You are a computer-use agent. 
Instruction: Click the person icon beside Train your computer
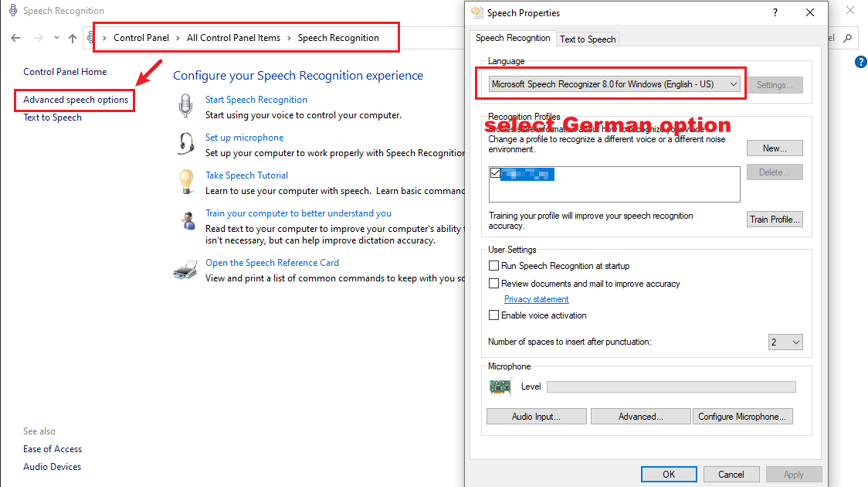[x=188, y=220]
